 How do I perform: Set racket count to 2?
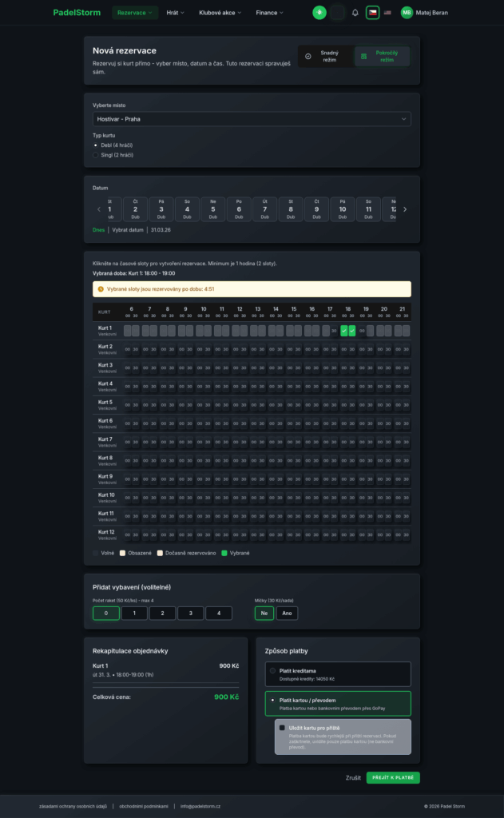(162, 613)
